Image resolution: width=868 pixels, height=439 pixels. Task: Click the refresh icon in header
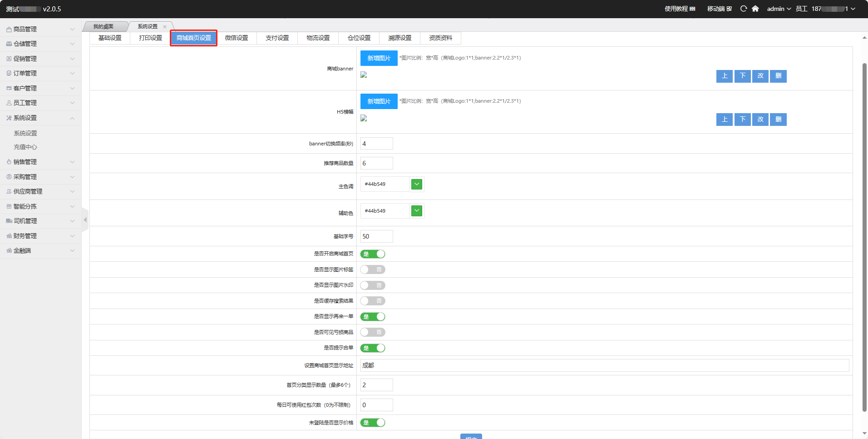[x=743, y=9]
